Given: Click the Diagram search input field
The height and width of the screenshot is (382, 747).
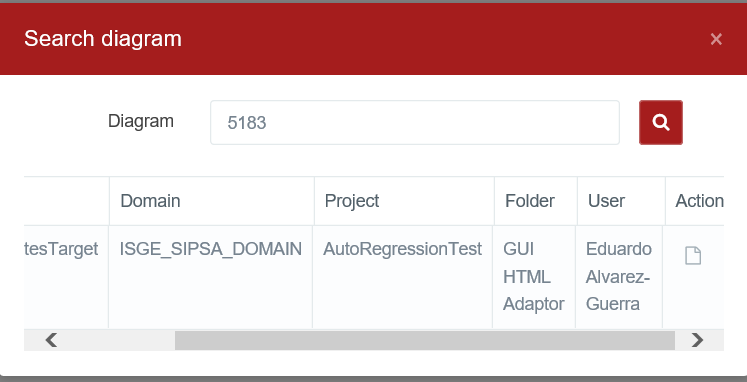Looking at the screenshot, I should [414, 122].
